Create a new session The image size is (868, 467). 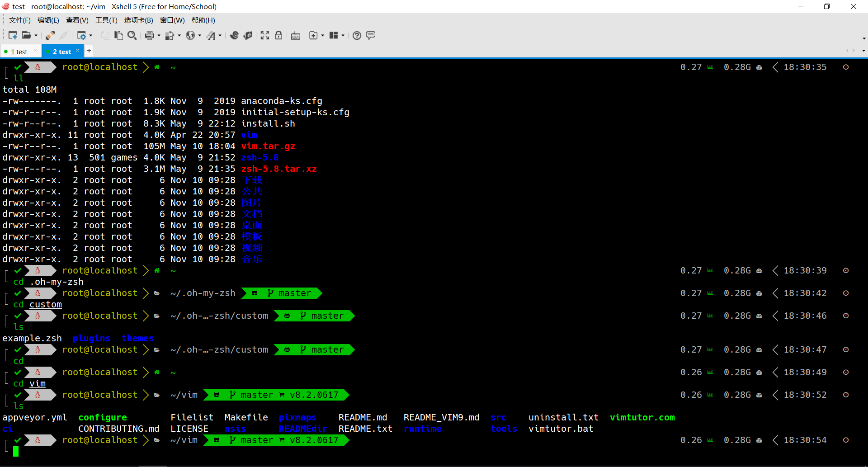pyautogui.click(x=13, y=35)
